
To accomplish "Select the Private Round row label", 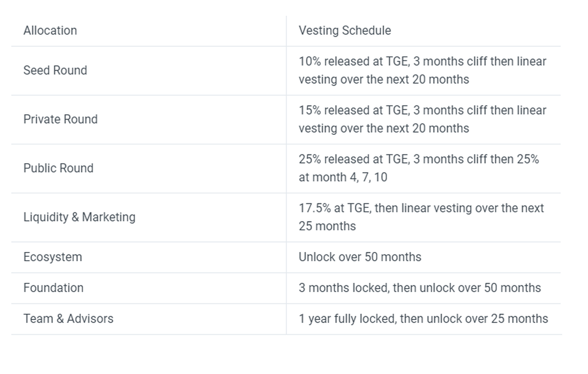I will (60, 119).
